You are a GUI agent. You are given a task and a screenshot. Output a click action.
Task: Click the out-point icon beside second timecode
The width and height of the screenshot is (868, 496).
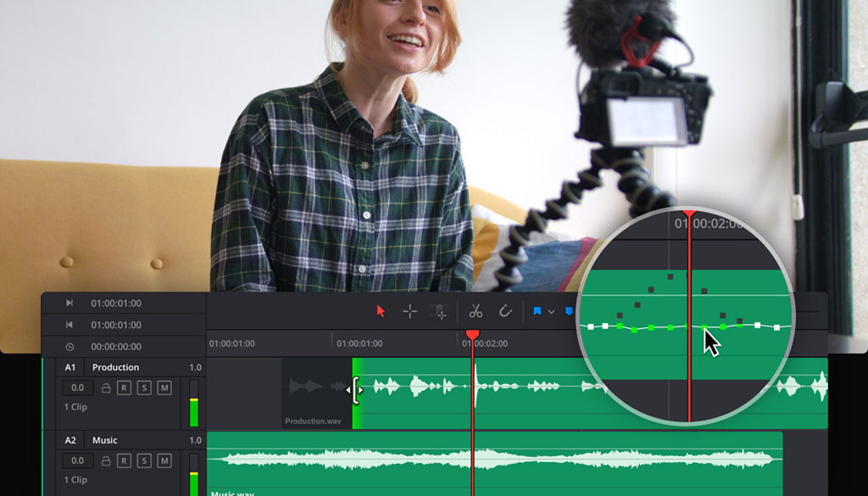coord(70,325)
